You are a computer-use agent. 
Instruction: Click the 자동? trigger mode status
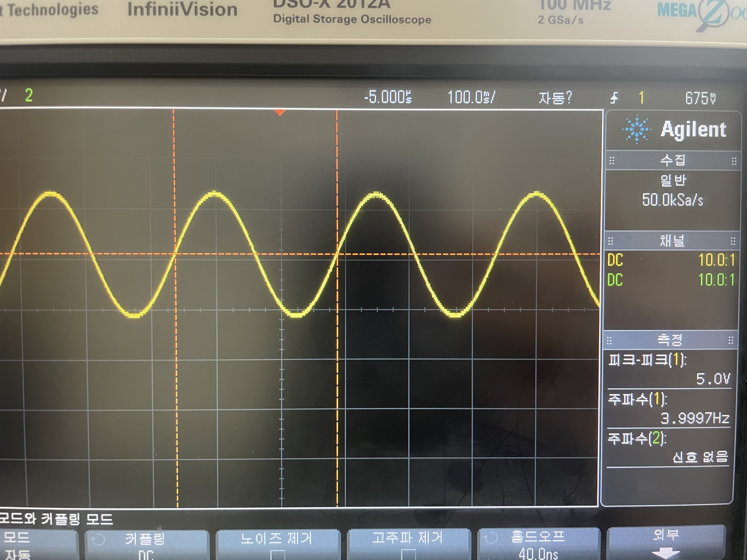pos(555,98)
